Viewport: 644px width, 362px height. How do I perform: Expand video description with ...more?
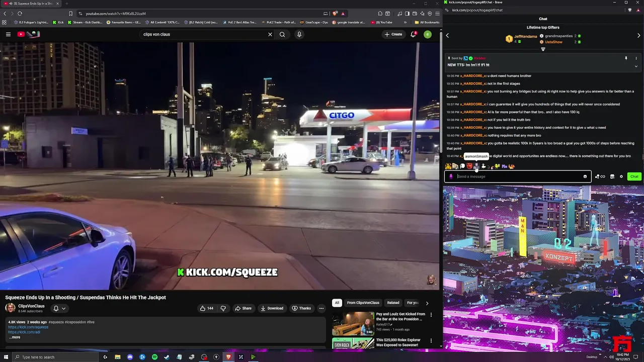click(15, 337)
